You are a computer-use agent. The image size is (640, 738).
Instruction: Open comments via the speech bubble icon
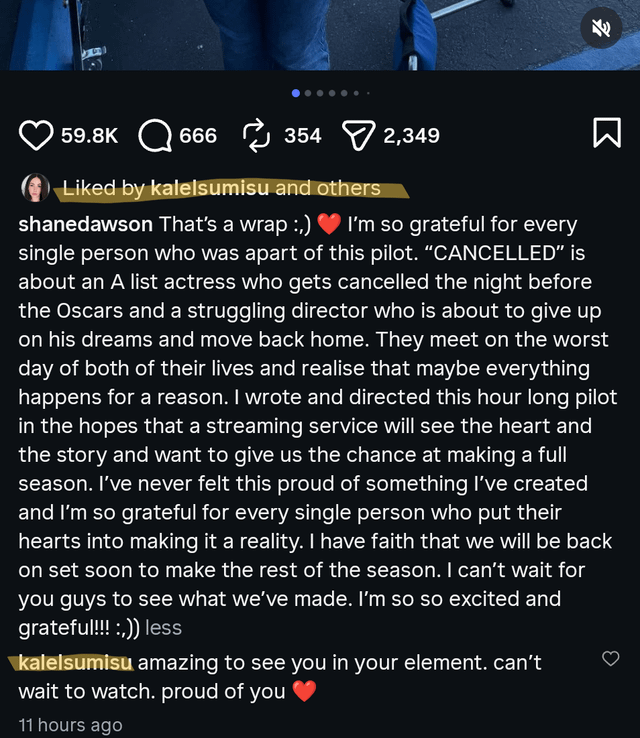(155, 135)
